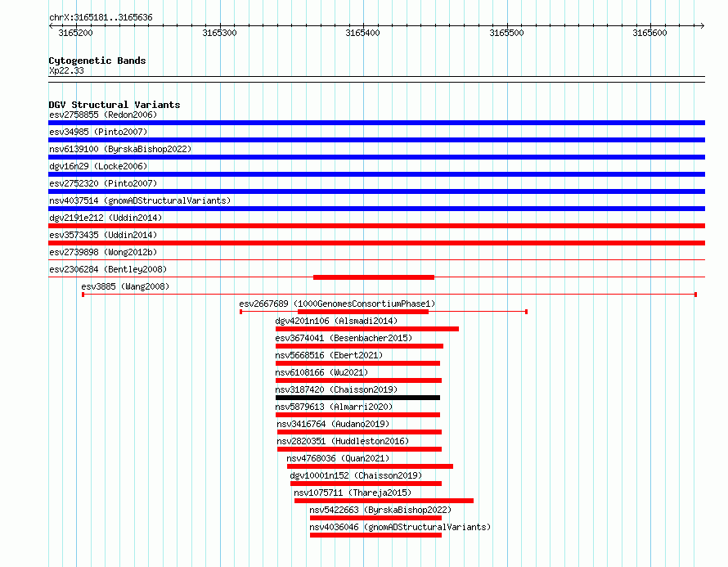Click the red bar under nsv5422663

[375, 518]
